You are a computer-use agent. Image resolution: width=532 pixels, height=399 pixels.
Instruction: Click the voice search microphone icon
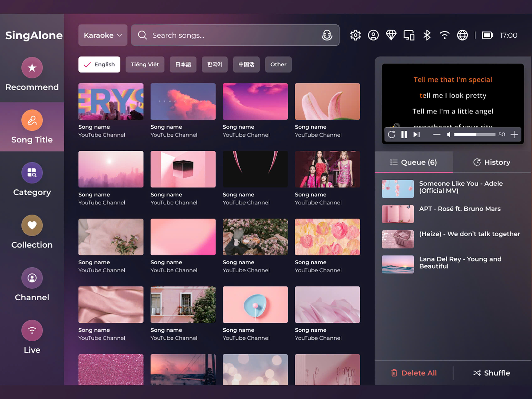coord(327,35)
